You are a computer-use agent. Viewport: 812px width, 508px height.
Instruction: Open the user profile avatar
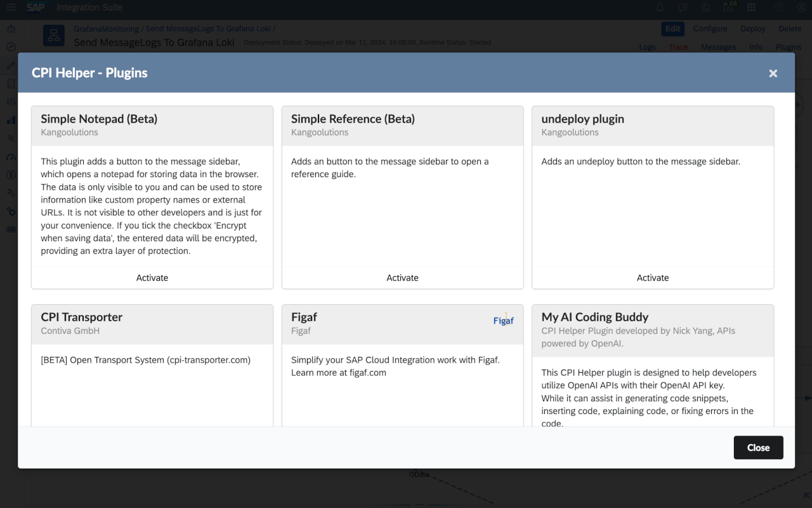click(801, 8)
